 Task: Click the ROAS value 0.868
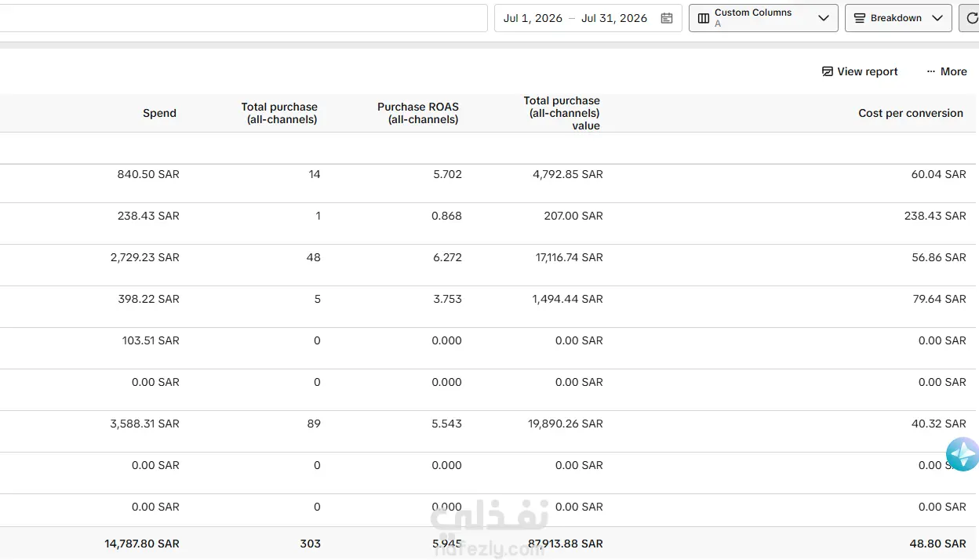pyautogui.click(x=447, y=216)
